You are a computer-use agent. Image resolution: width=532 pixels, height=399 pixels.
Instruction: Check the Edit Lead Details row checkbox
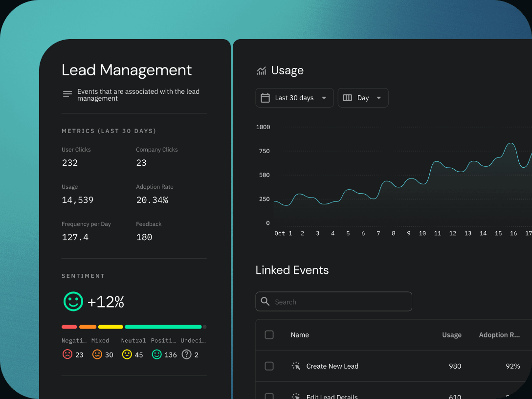tap(269, 396)
